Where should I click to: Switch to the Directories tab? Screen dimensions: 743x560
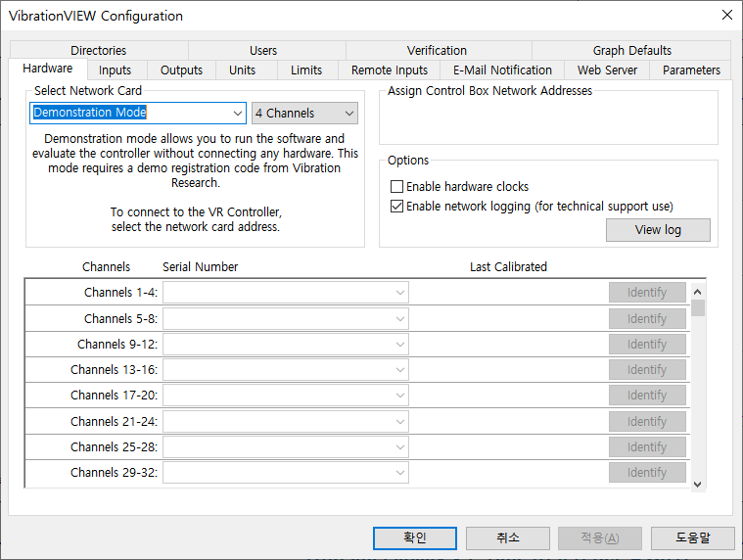(99, 50)
